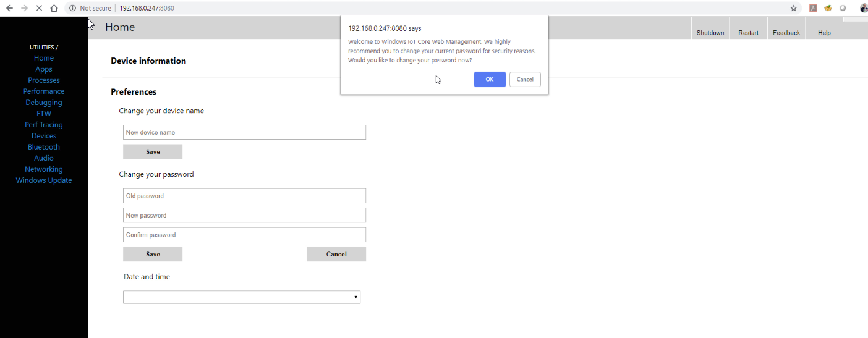Click the gray circle extension icon
868x338 pixels.
[x=843, y=8]
